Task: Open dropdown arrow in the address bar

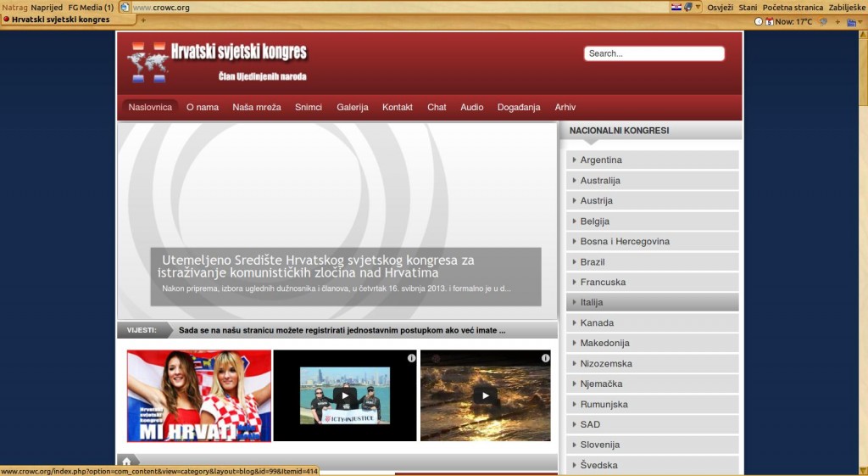Action: point(698,7)
